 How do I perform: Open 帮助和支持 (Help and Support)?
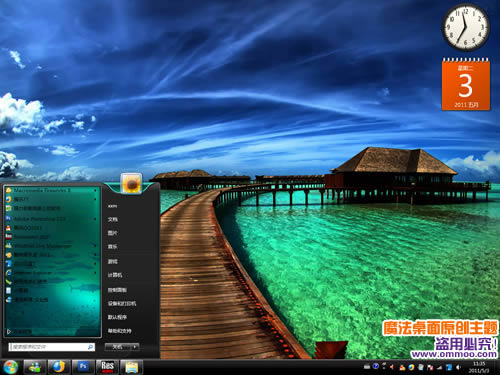click(x=119, y=331)
